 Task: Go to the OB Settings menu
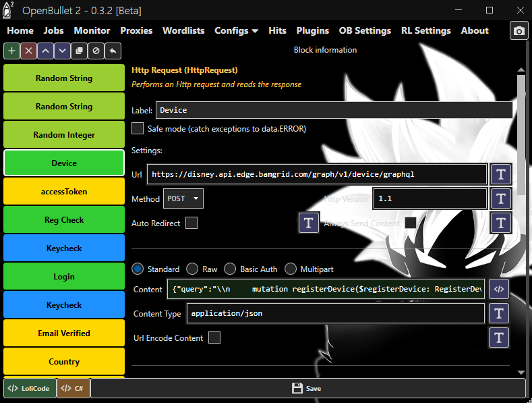tap(365, 30)
